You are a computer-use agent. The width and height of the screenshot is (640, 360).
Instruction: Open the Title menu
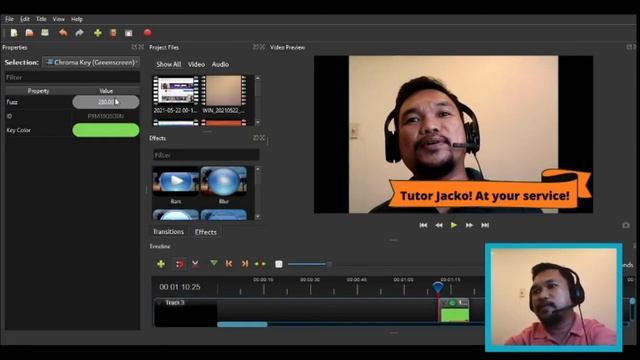coord(41,19)
